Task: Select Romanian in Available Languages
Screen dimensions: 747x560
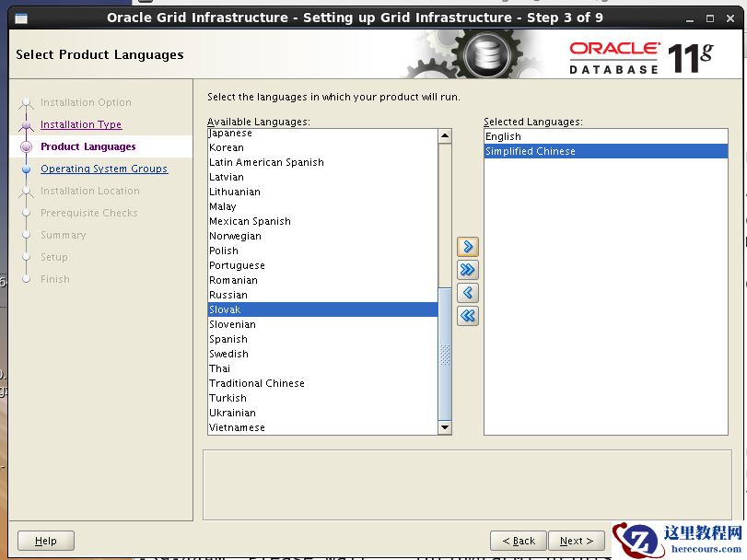Action: pos(322,280)
